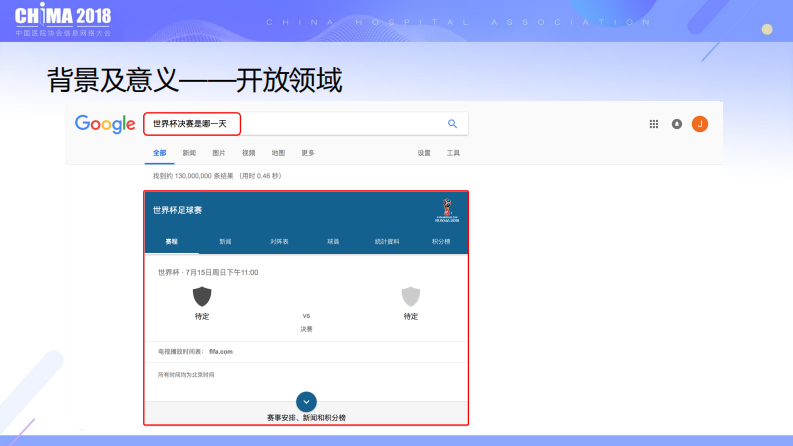Screen dimensions: 793x446
Task: Click the 所有时间均为北京时间 note
Action: (x=186, y=375)
